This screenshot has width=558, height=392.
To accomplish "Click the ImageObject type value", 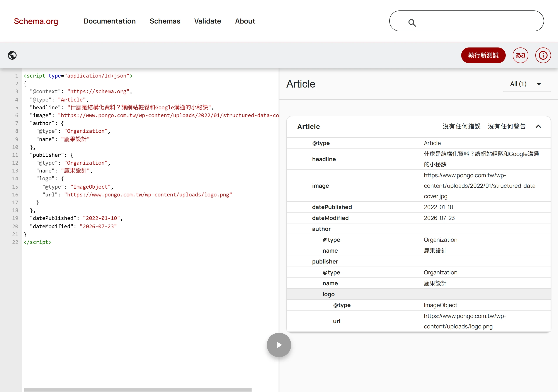I will [440, 305].
